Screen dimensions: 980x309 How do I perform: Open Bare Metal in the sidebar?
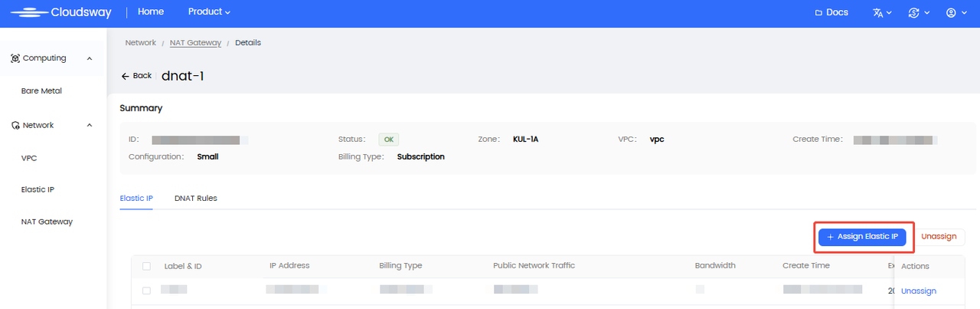pos(41,90)
